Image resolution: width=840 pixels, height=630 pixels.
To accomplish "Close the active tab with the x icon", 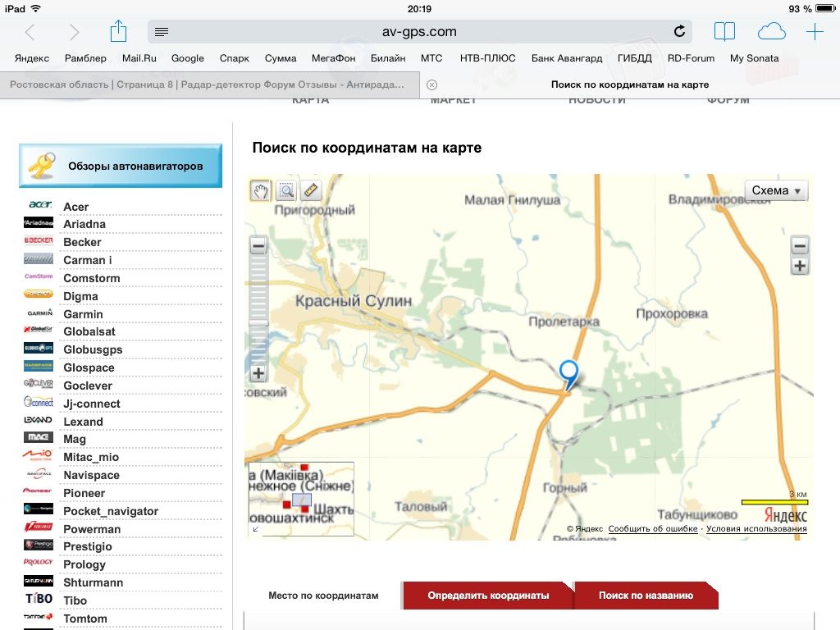I will coord(431,84).
